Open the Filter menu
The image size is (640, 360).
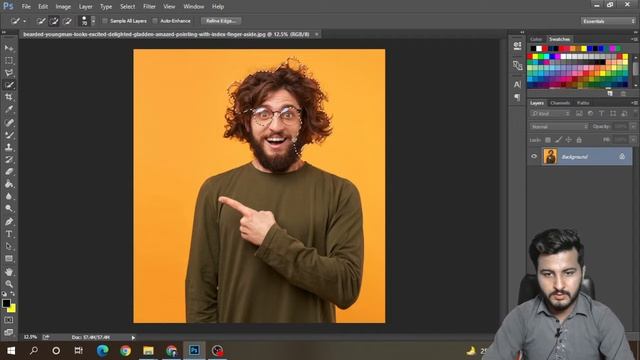149,7
